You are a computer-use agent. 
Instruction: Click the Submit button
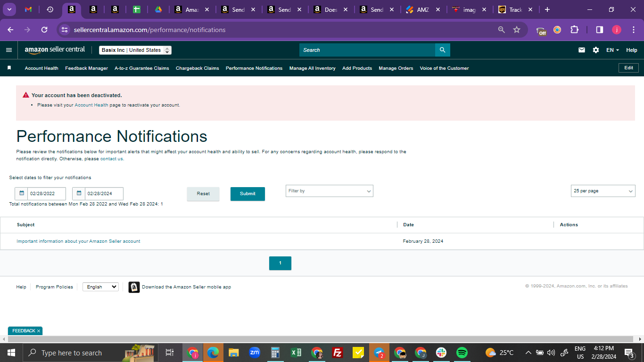tap(248, 194)
